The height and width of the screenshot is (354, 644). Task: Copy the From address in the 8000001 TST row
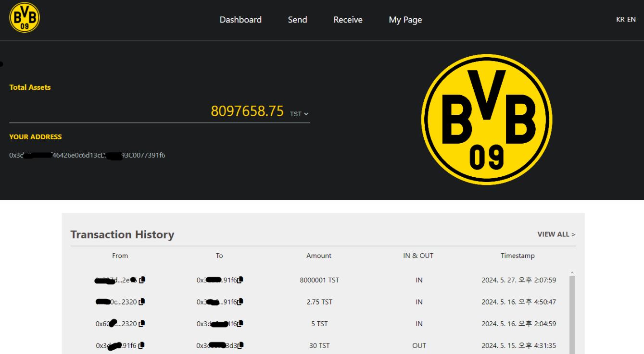click(x=142, y=280)
